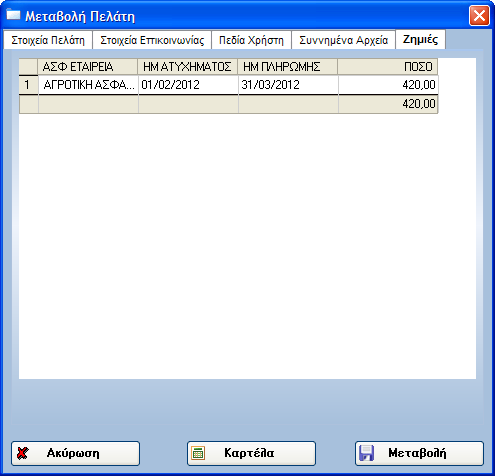Image resolution: width=495 pixels, height=476 pixels.
Task: Click the Ζημιές tab
Action: (x=420, y=39)
